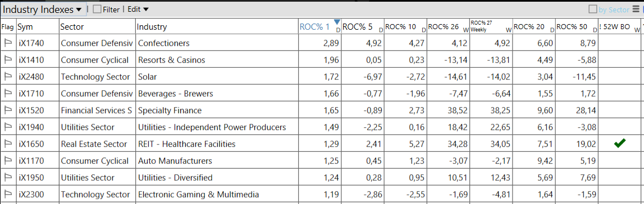Viewport: 644px width, 204px height.
Task: Flag the Beverages - Brewers index
Action: (8, 94)
